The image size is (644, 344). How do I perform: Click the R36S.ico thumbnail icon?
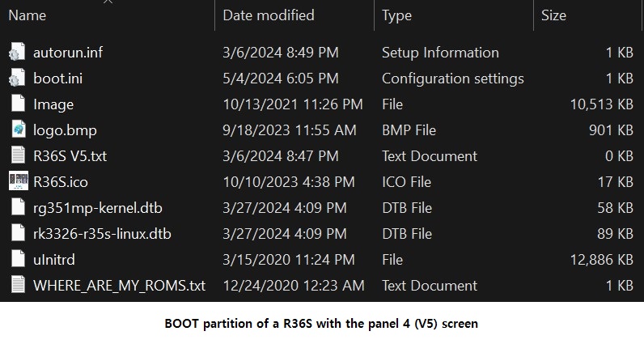pos(19,181)
